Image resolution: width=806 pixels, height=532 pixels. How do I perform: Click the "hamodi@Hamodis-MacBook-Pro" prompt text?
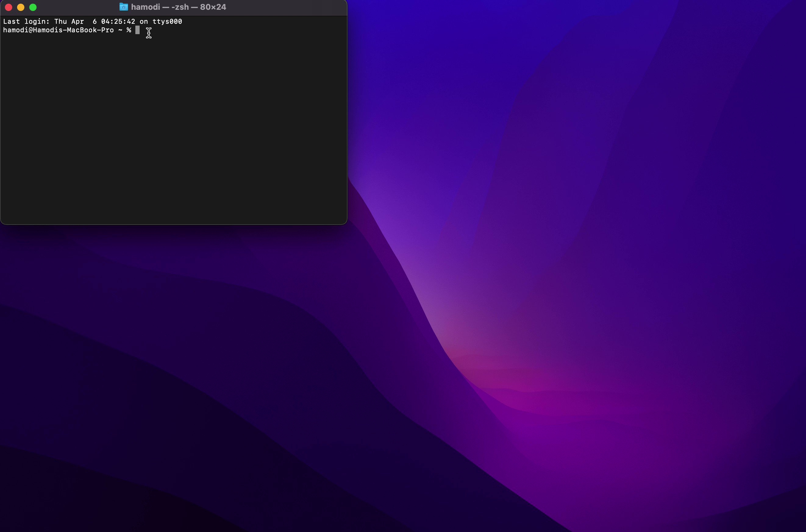point(58,30)
